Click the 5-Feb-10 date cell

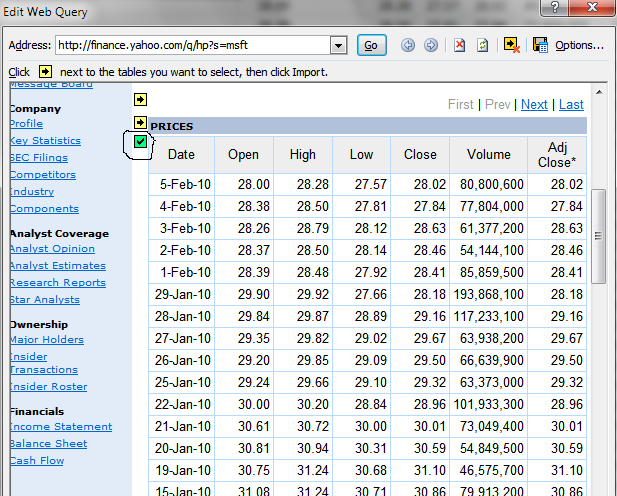(x=181, y=184)
